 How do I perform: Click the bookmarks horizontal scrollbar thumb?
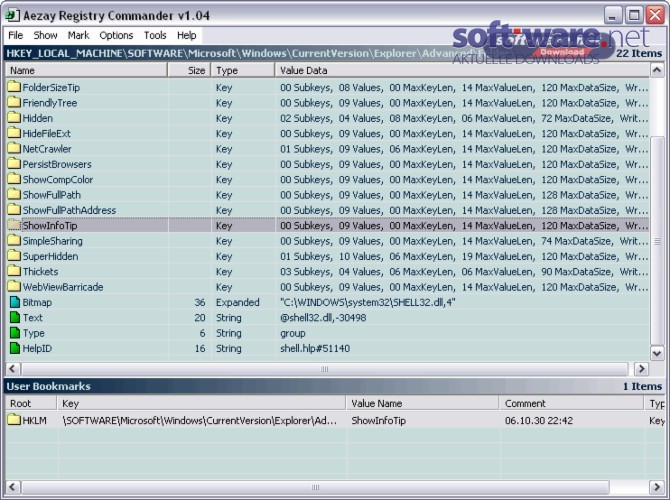[x=315, y=487]
